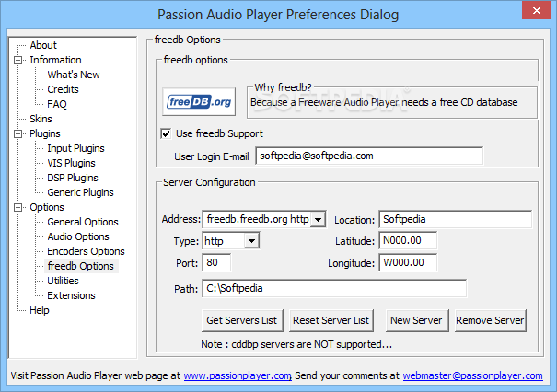Collapse the Plugins tree node
This screenshot has width=557, height=392.
coord(17,133)
